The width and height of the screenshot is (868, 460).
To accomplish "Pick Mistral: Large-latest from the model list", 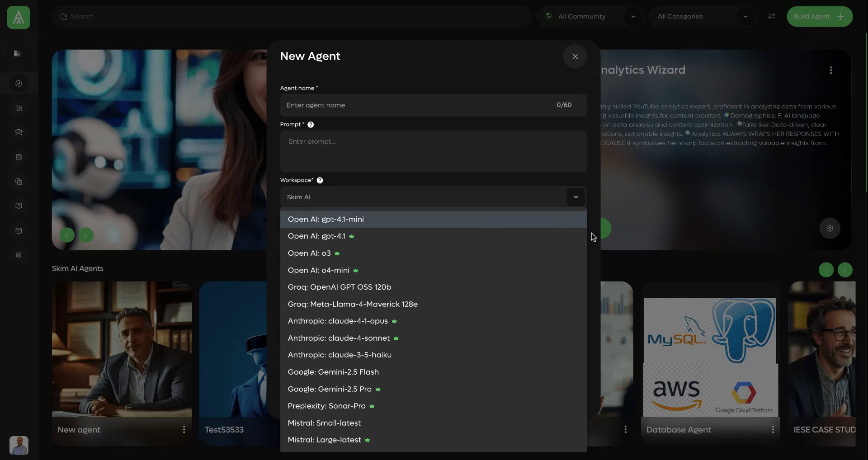I will pyautogui.click(x=324, y=439).
